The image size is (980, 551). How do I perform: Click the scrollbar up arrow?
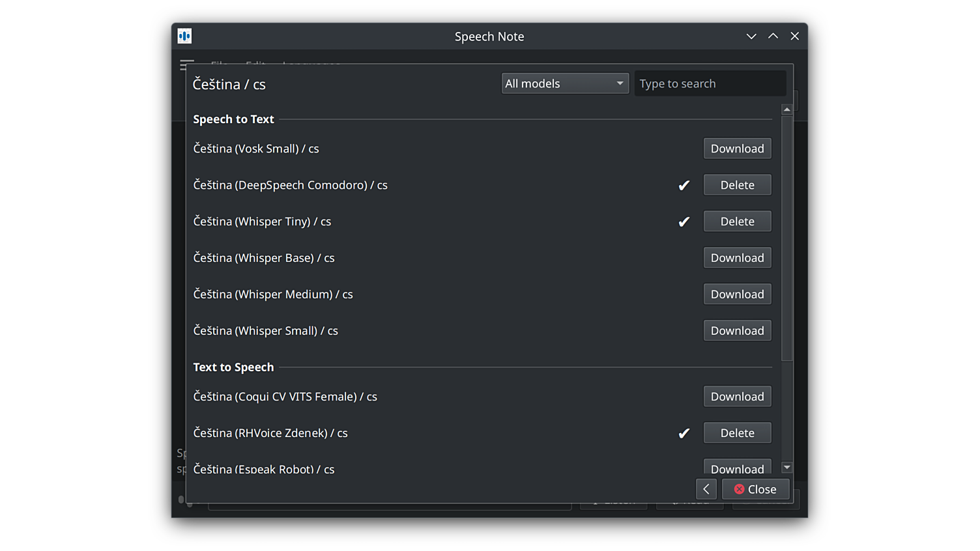pyautogui.click(x=786, y=109)
